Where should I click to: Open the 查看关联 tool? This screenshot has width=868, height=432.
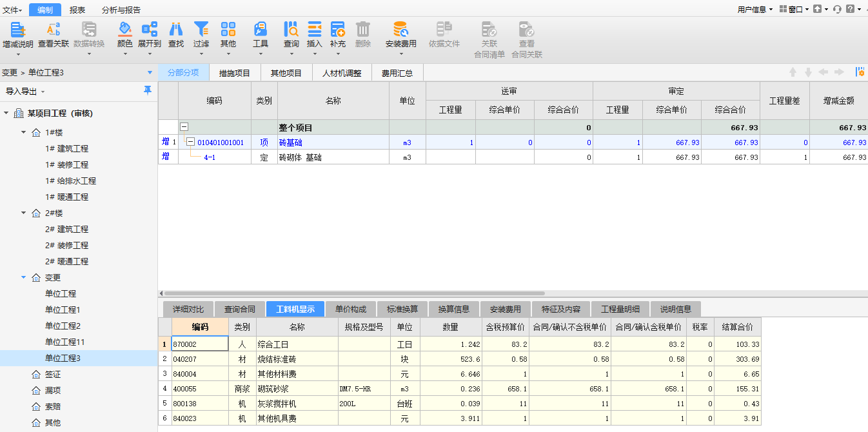tap(54, 30)
